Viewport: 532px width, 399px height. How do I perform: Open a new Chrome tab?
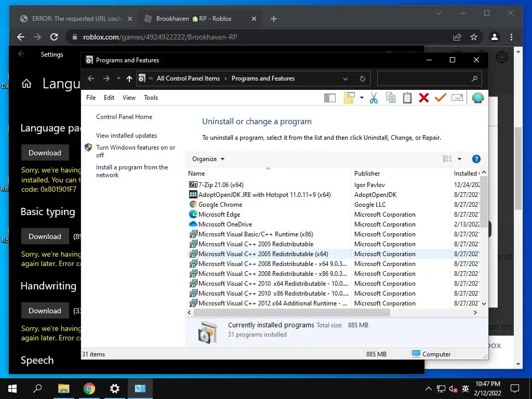click(274, 19)
